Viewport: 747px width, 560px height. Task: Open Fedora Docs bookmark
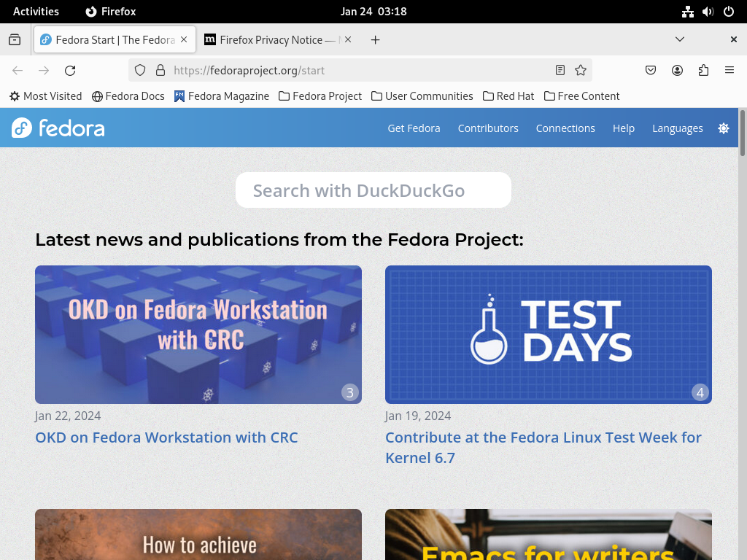[x=128, y=96]
